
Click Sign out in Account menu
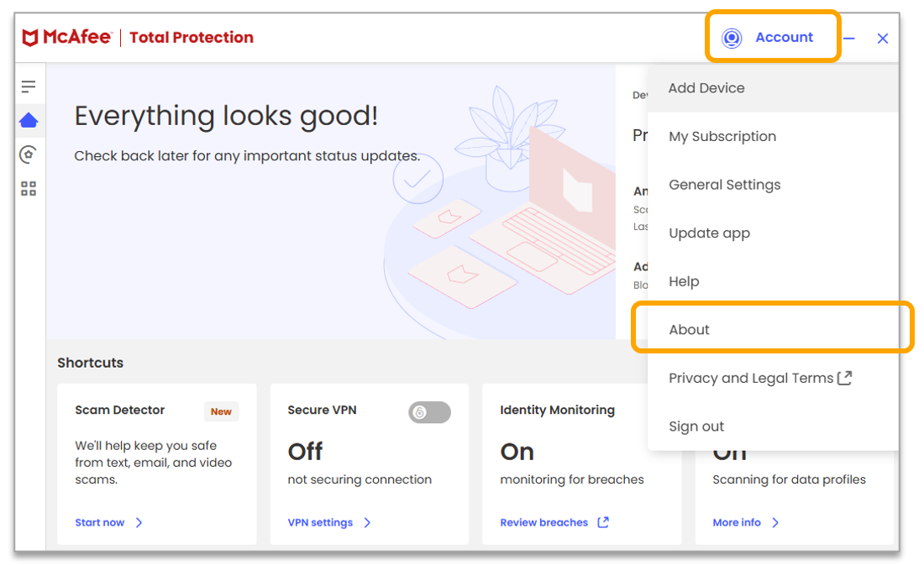[696, 426]
